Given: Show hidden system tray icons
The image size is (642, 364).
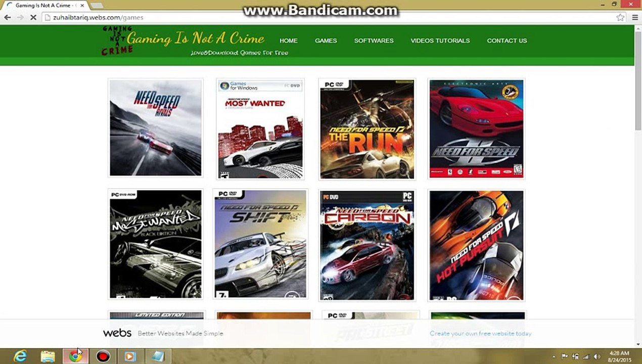Looking at the screenshot, I should pyautogui.click(x=555, y=357).
